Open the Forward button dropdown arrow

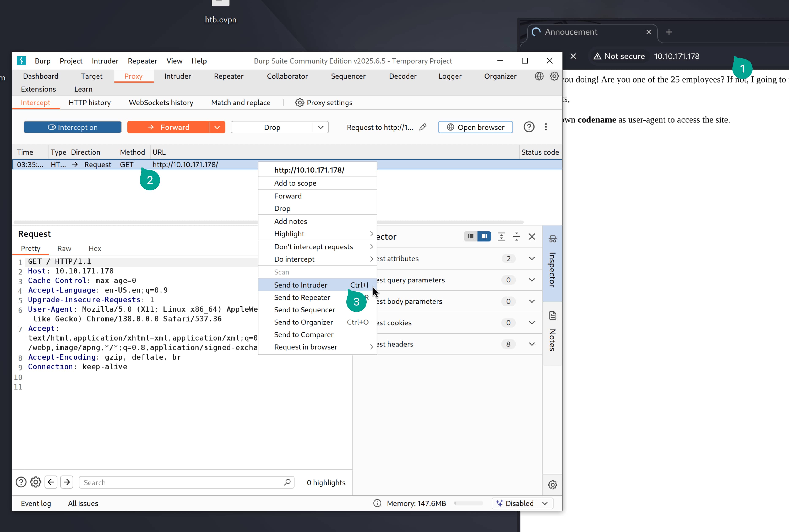[x=217, y=127]
